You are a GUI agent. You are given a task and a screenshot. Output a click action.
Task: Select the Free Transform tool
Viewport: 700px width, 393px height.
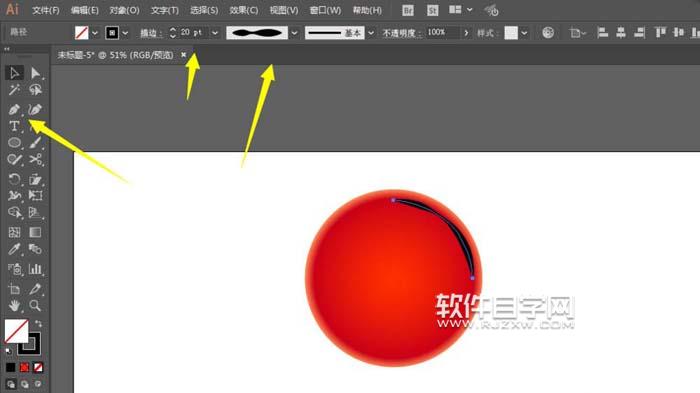coord(35,196)
